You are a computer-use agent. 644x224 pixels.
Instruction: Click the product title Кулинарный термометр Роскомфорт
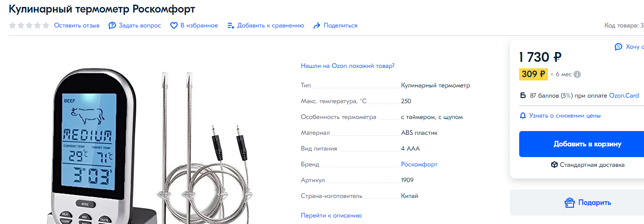(x=102, y=9)
